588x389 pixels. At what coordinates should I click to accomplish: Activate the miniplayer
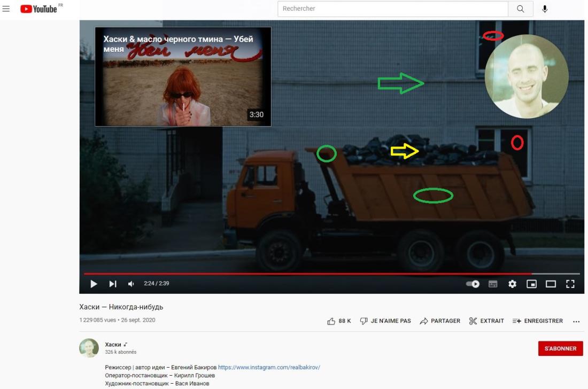click(x=531, y=284)
